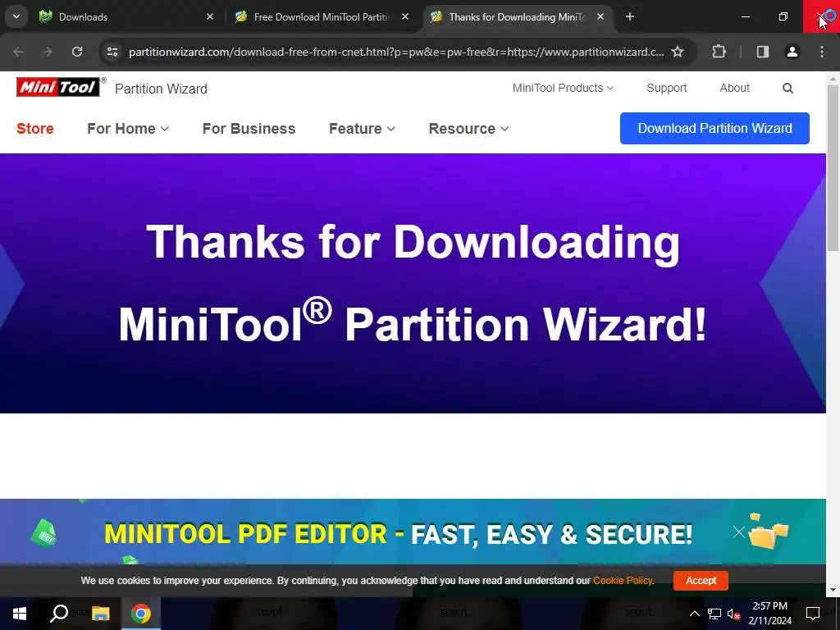Image resolution: width=840 pixels, height=630 pixels.
Task: Close the Thanks for Downloading tab
Action: coord(600,17)
